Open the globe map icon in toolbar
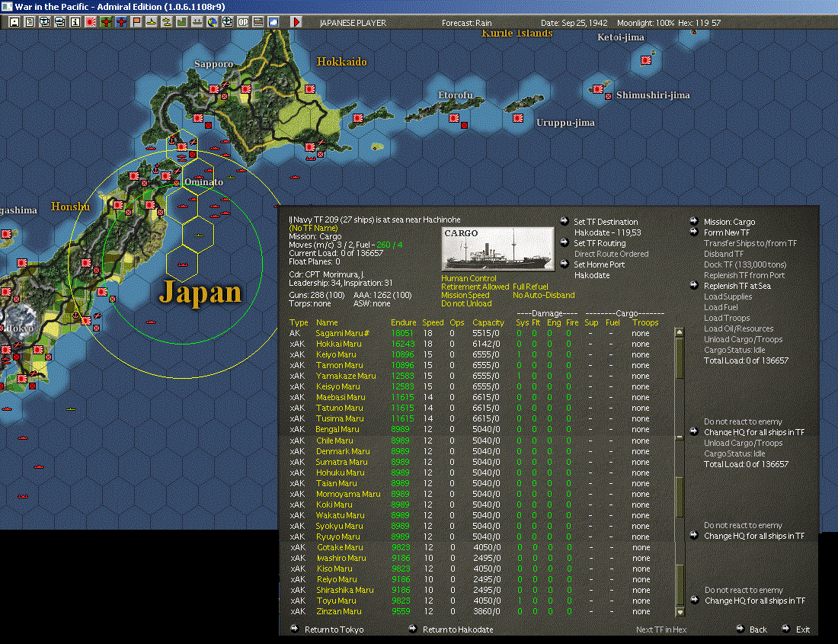 pyautogui.click(x=213, y=22)
